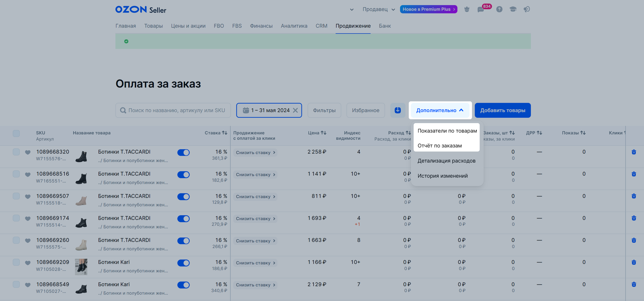Favorite product 1089668320 with heart icon
644x301 pixels.
coord(28,152)
